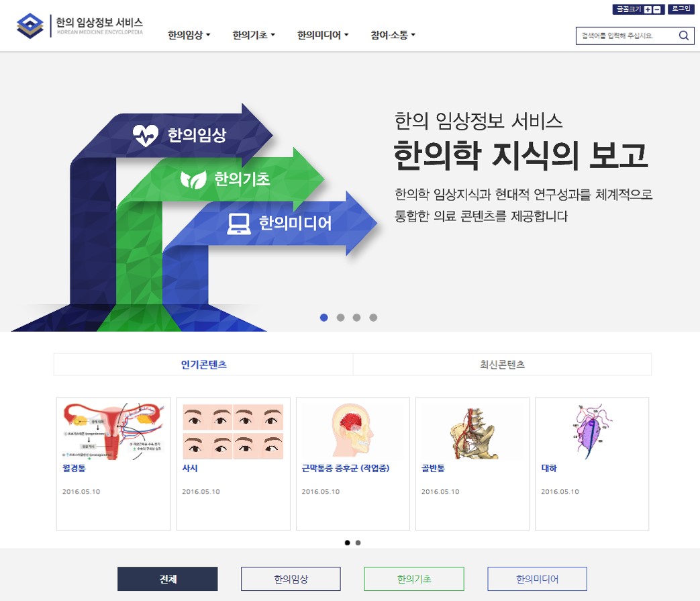Expand the 한의기초 navigation dropdown
This screenshot has width=700, height=601.
pos(254,35)
